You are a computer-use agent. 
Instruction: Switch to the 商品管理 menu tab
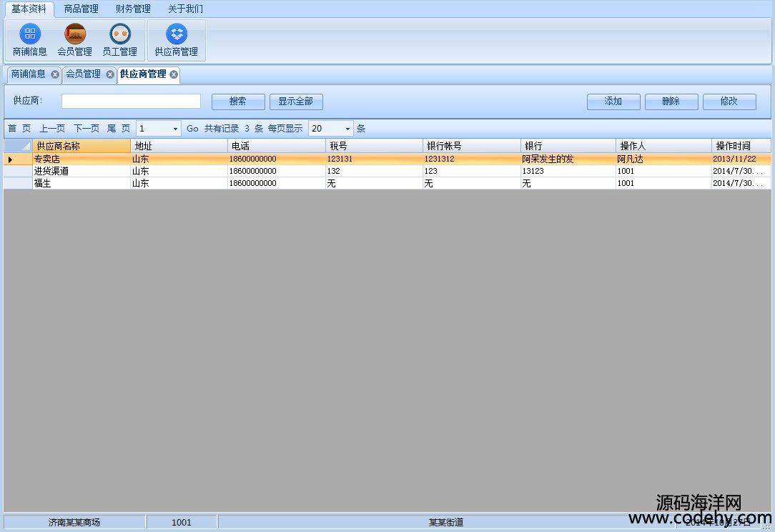(81, 9)
